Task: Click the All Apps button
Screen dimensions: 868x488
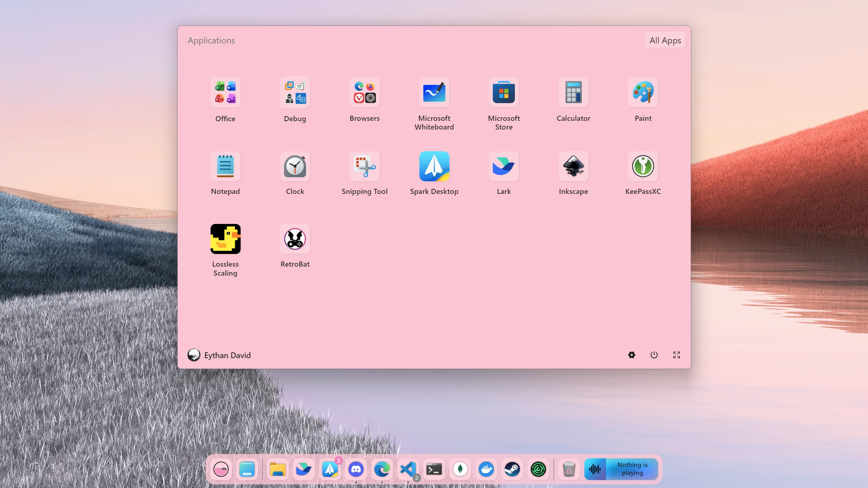Action: click(x=665, y=40)
